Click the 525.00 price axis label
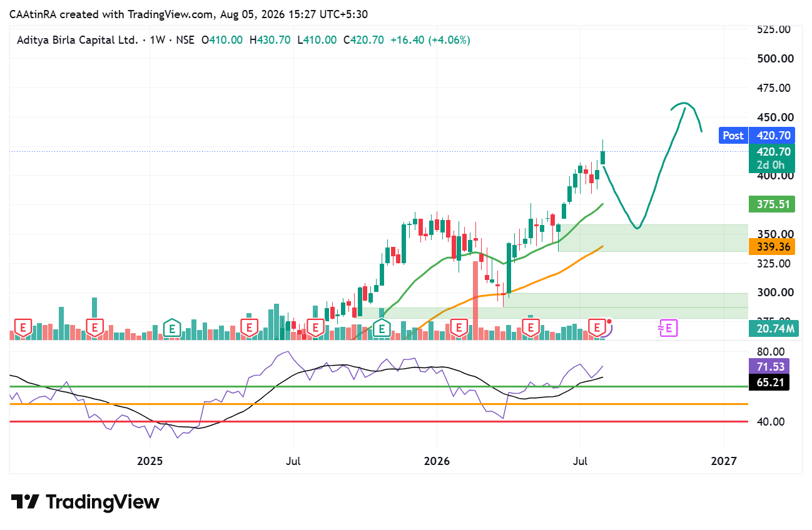 774,29
